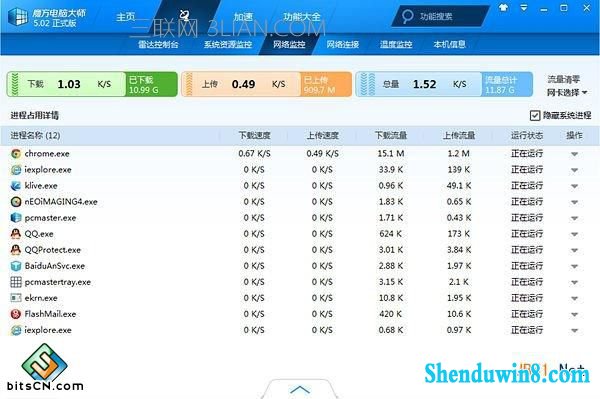Open the 功能大全 tab
Viewport: 600px width, 399px height.
(x=302, y=17)
